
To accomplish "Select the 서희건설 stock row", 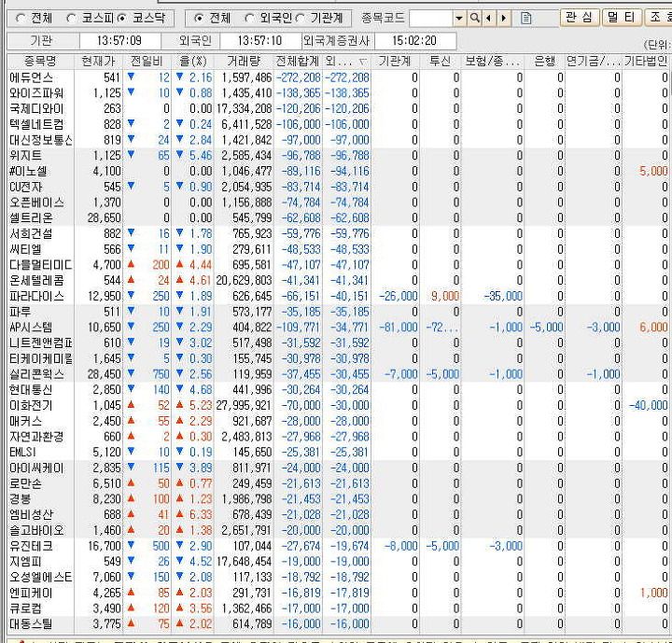I will (339, 233).
